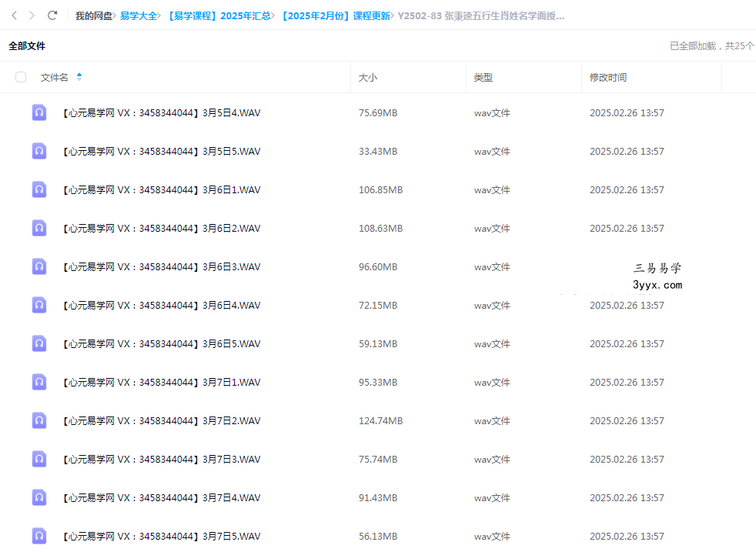Image resolution: width=756 pixels, height=552 pixels.
Task: Select file name 3月7日1.WAV
Action: (161, 383)
